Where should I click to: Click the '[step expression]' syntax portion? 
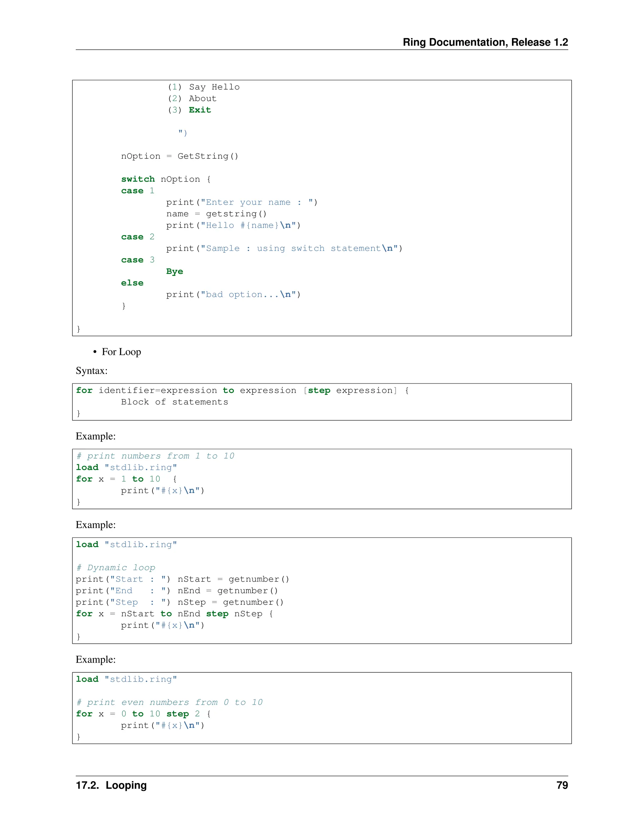coord(350,390)
